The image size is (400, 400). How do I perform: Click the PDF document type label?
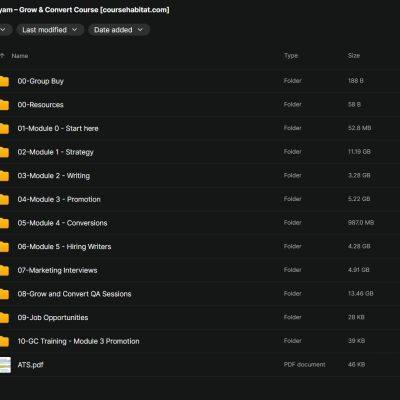point(305,365)
